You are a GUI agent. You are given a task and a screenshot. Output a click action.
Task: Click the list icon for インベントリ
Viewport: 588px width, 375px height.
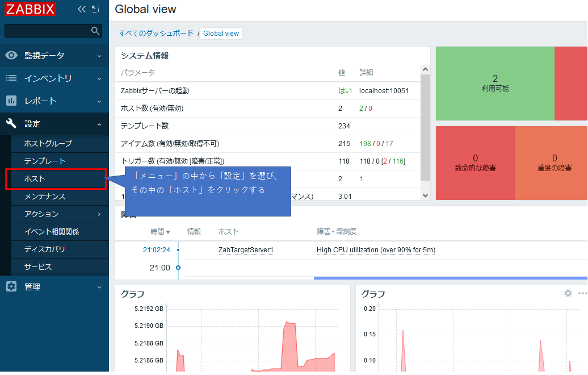11,78
